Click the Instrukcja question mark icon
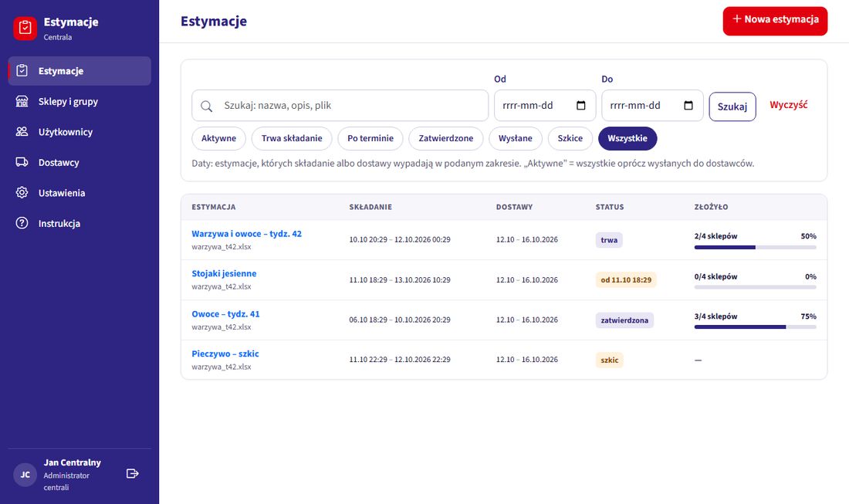Image resolution: width=849 pixels, height=504 pixels. pos(22,223)
